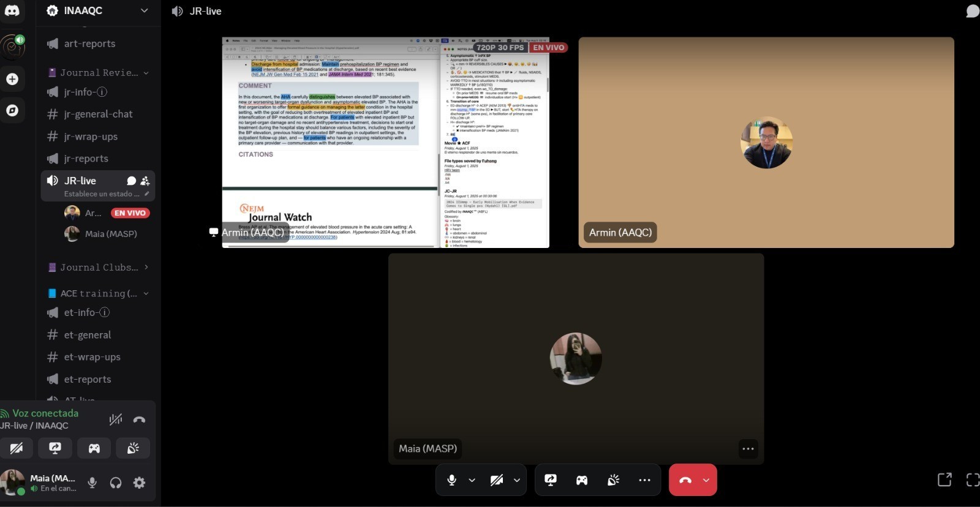Expand microphone options arrow beside mic button

[472, 480]
